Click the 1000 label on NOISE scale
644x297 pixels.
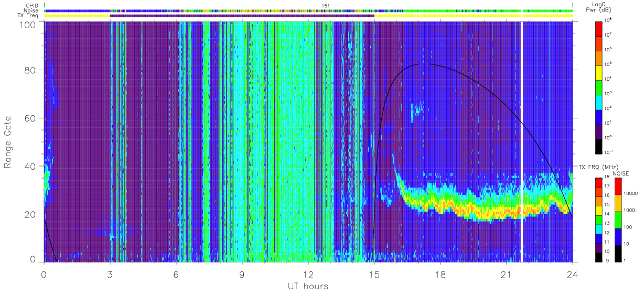pos(629,211)
